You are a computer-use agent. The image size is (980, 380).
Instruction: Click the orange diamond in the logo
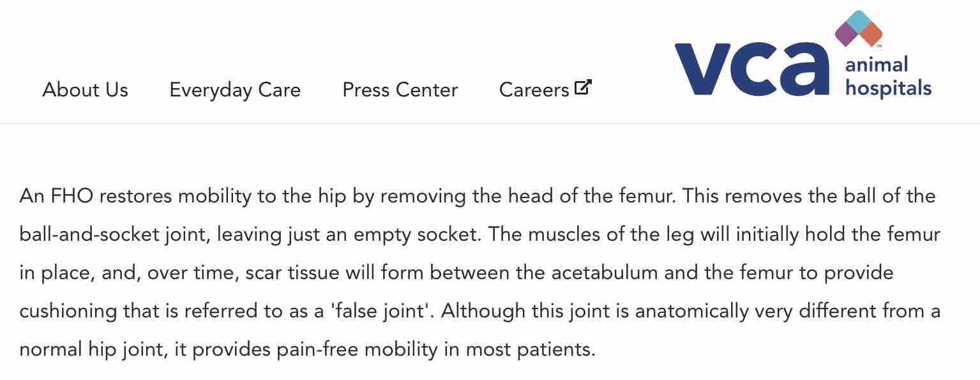[x=871, y=34]
